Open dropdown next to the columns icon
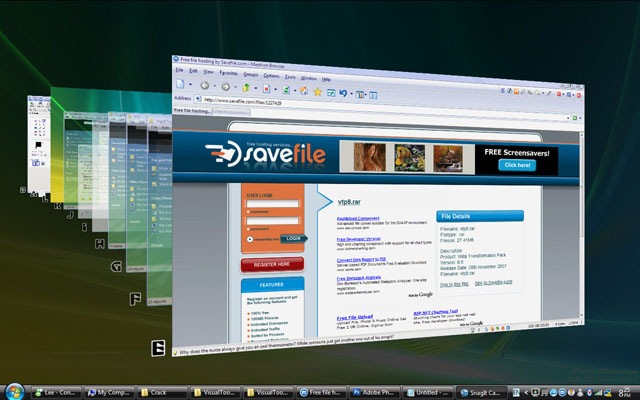Screen dimensions: 640x400 (x=366, y=95)
